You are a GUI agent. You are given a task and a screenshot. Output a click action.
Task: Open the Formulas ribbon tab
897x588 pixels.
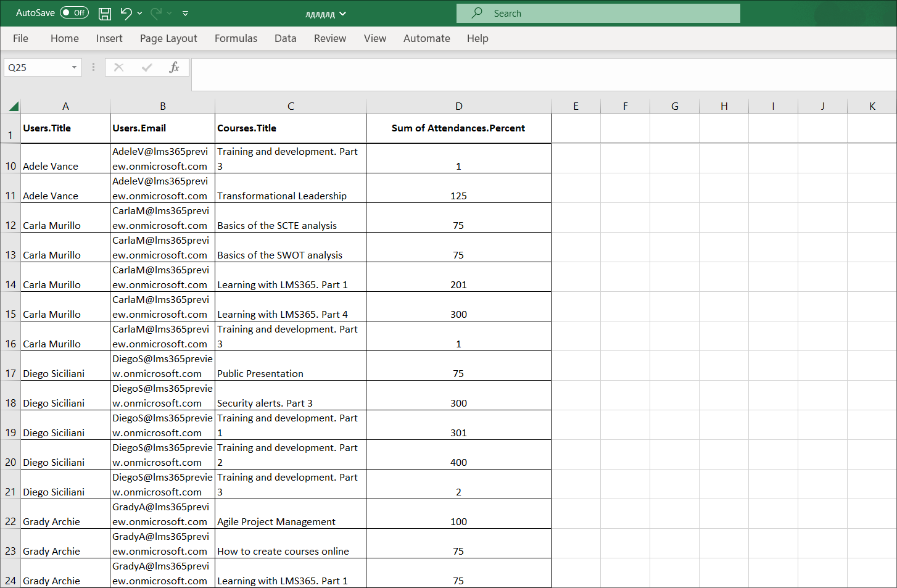[x=236, y=38]
